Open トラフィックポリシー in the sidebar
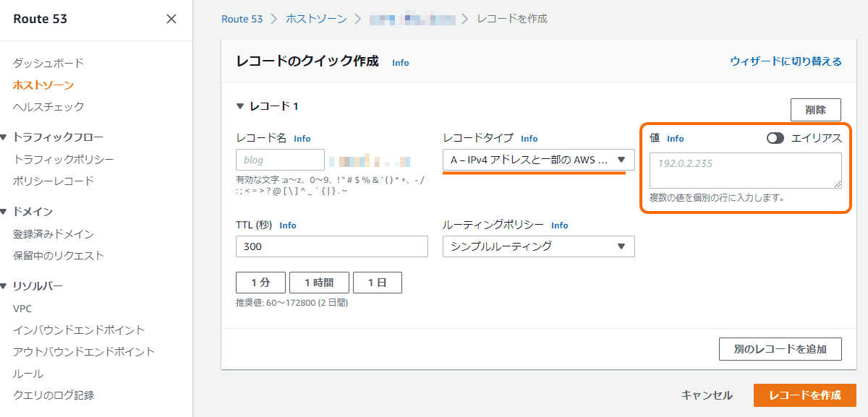 click(64, 159)
